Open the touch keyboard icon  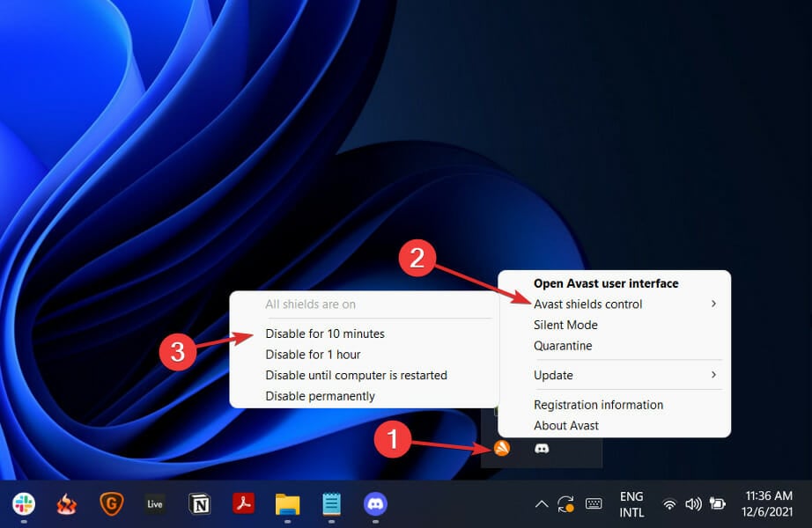(593, 504)
